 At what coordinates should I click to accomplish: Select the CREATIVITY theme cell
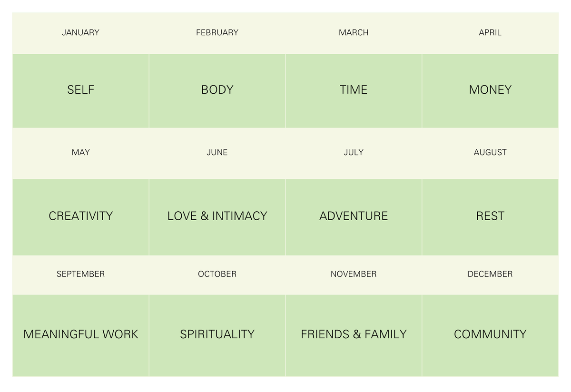pyautogui.click(x=80, y=216)
